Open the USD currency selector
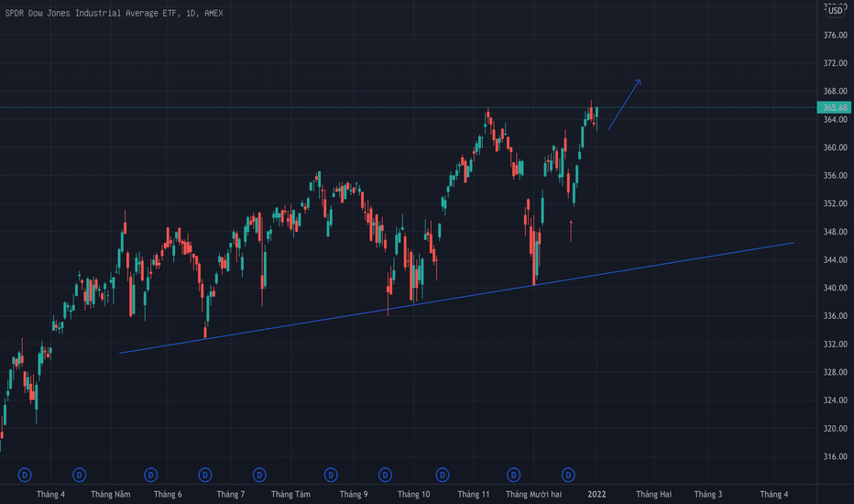 pyautogui.click(x=835, y=11)
